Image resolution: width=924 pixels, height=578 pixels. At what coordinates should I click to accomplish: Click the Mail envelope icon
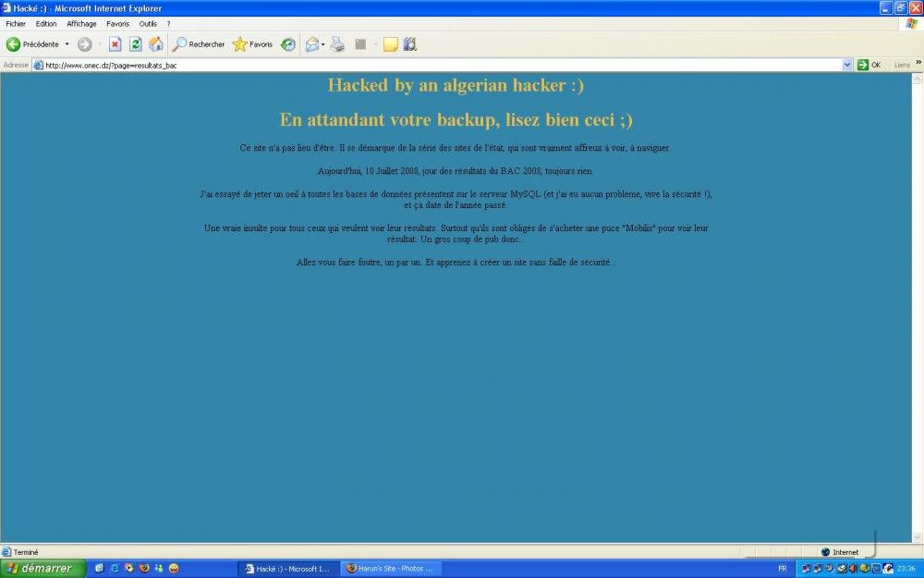click(312, 44)
